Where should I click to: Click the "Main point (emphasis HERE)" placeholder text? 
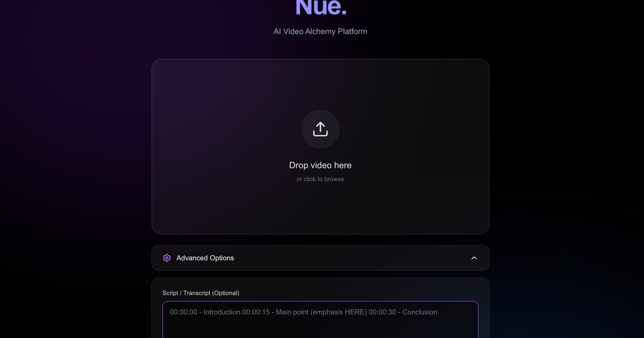[x=321, y=312]
